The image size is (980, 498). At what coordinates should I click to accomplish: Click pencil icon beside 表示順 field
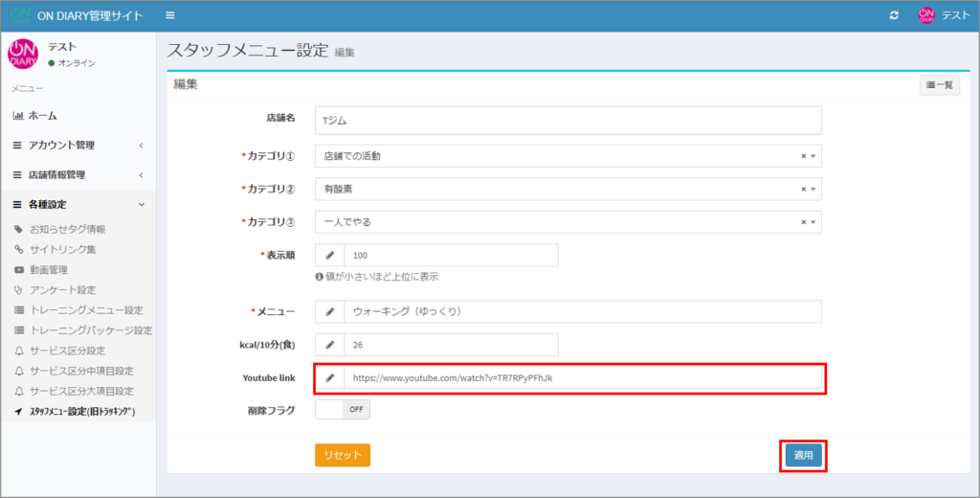330,256
